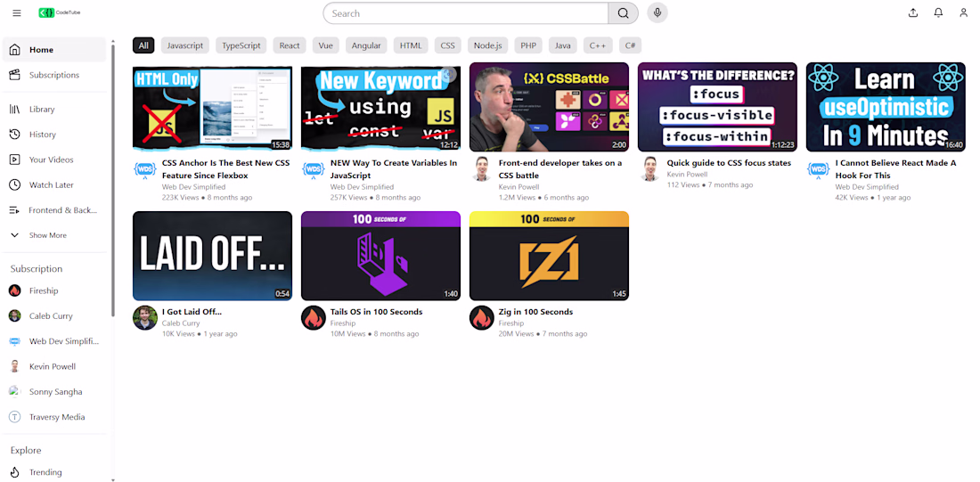This screenshot has width=980, height=482.
Task: Click the Your Videos icon
Action: [15, 160]
